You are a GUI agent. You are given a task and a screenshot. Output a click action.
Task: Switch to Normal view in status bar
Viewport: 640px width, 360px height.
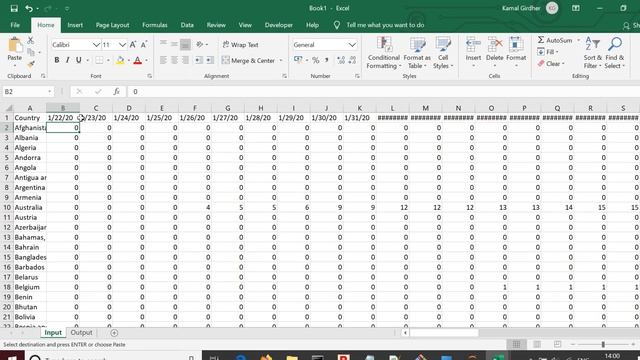click(x=516, y=344)
